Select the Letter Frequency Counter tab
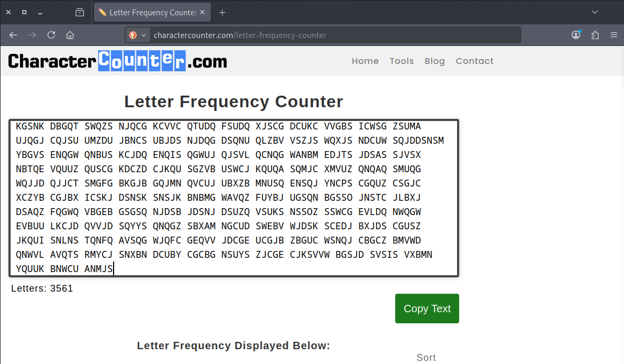The height and width of the screenshot is (364, 624). 147,12
